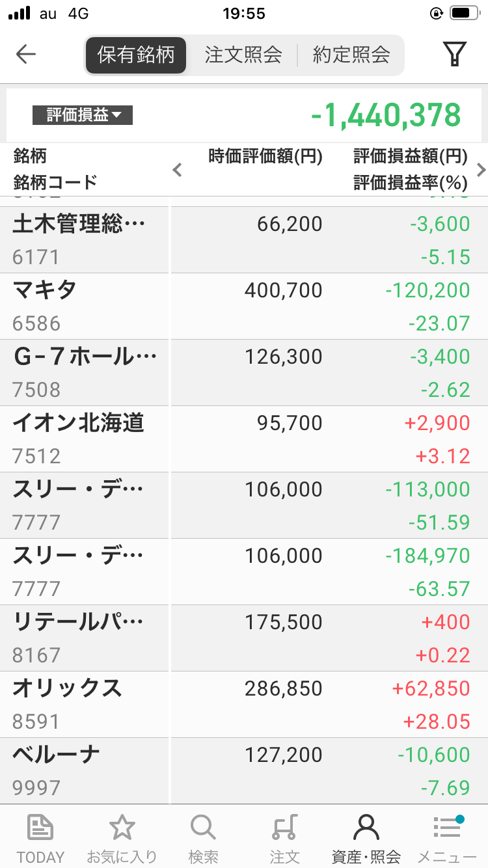Open the filter funnel icon
This screenshot has height=868, width=488.
point(455,55)
